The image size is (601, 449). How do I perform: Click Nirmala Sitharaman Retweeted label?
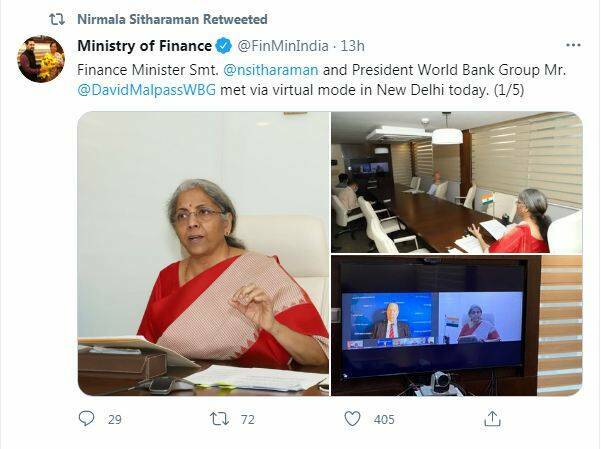[x=172, y=19]
